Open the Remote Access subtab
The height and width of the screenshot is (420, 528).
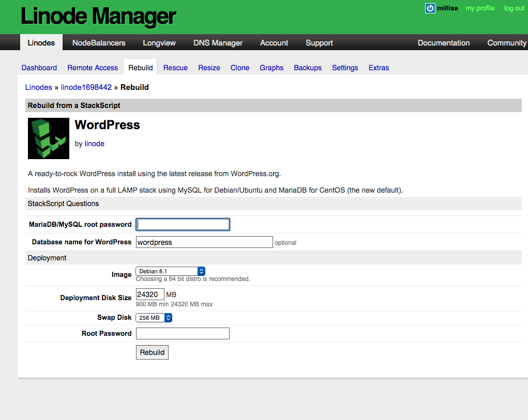[x=93, y=68]
